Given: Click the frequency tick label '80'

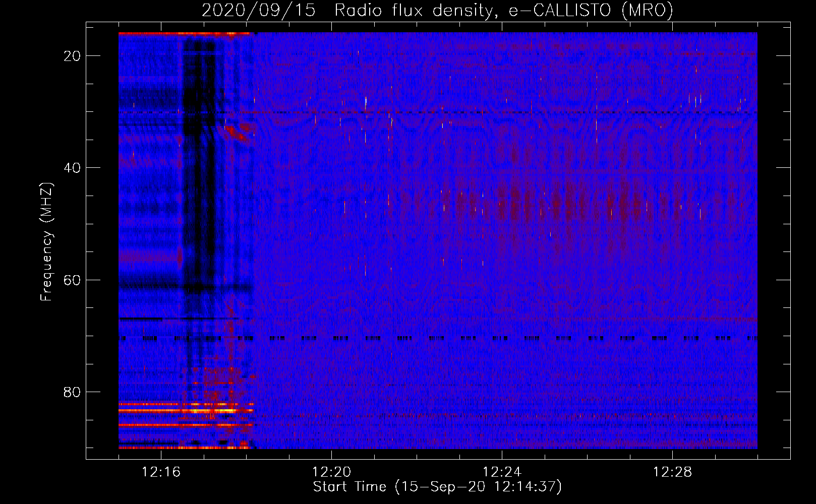Looking at the screenshot, I should point(72,392).
